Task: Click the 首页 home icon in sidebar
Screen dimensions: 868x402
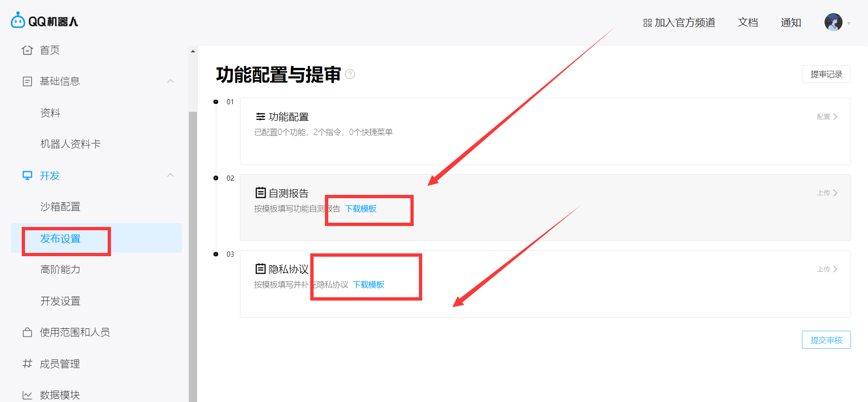Action: (27, 50)
